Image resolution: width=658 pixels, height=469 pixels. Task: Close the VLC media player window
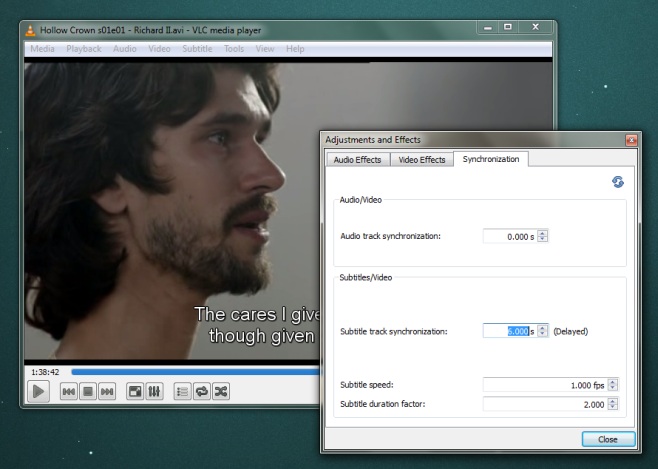536,28
